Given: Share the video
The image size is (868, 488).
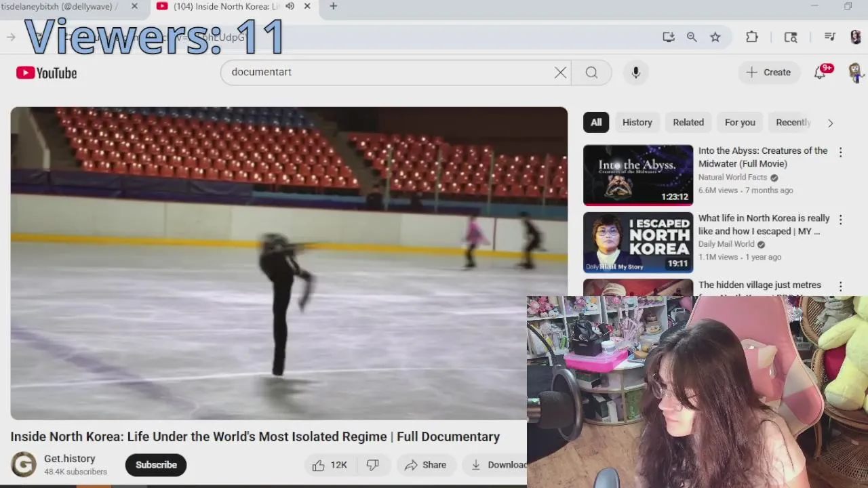Looking at the screenshot, I should click(x=425, y=465).
